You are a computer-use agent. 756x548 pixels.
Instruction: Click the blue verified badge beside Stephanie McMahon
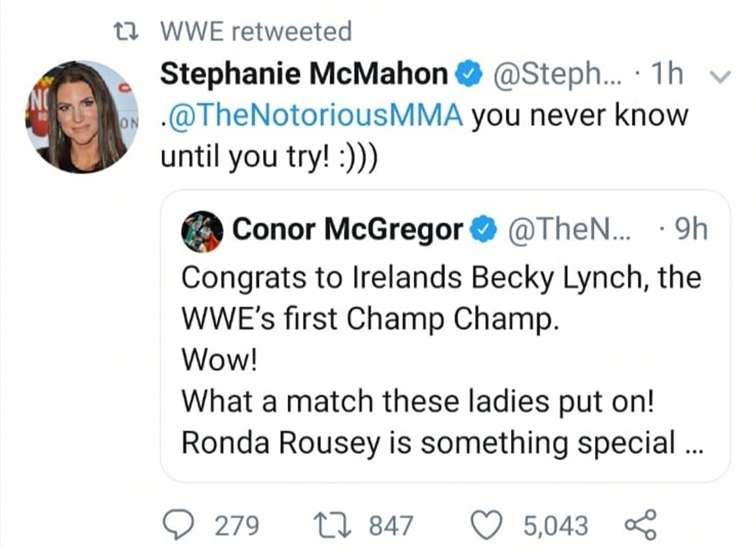pyautogui.click(x=468, y=75)
